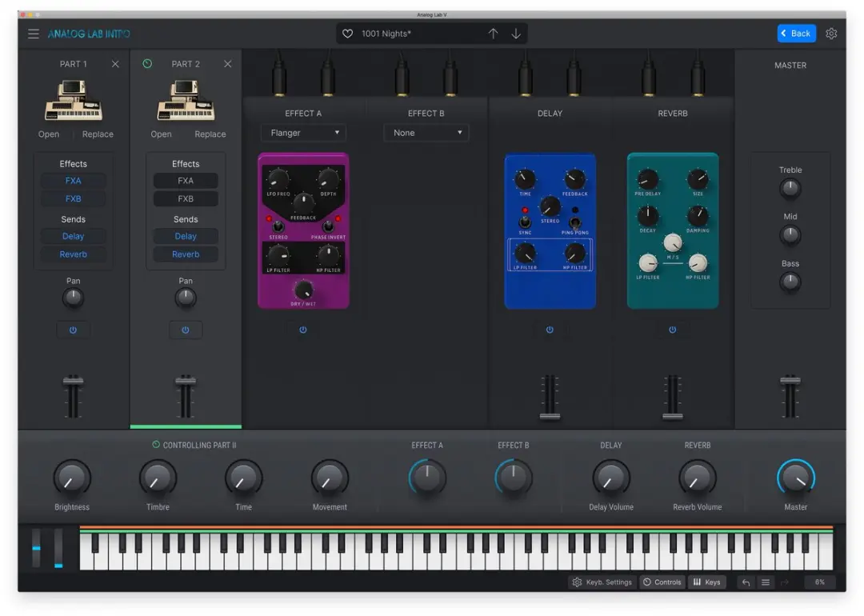Click the flanger LFO FREQ knob
864x616 pixels.
278,179
